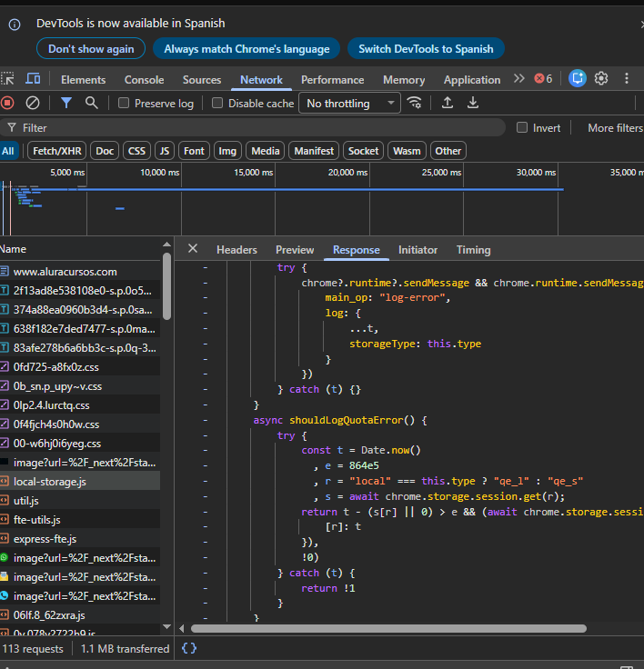Toggle the network filter funnel icon

tap(66, 103)
